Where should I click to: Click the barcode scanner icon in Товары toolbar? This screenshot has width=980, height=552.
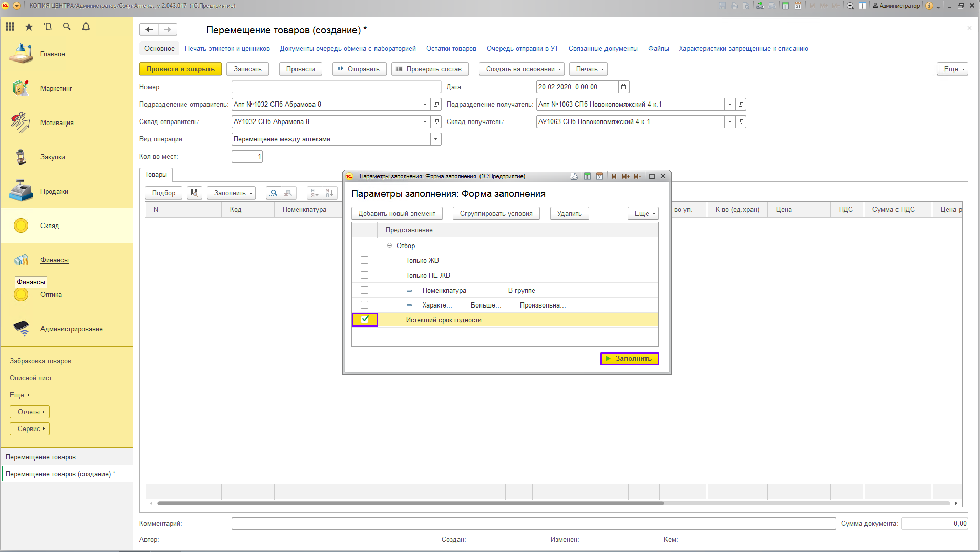194,193
